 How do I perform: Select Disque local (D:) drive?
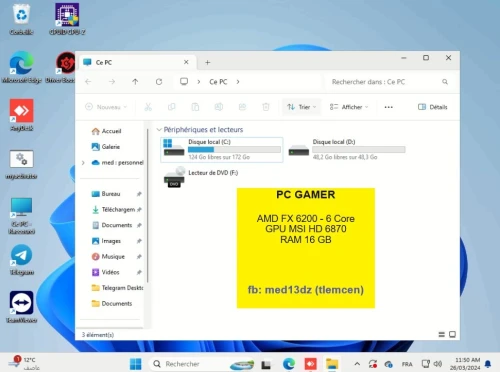pyautogui.click(x=347, y=149)
